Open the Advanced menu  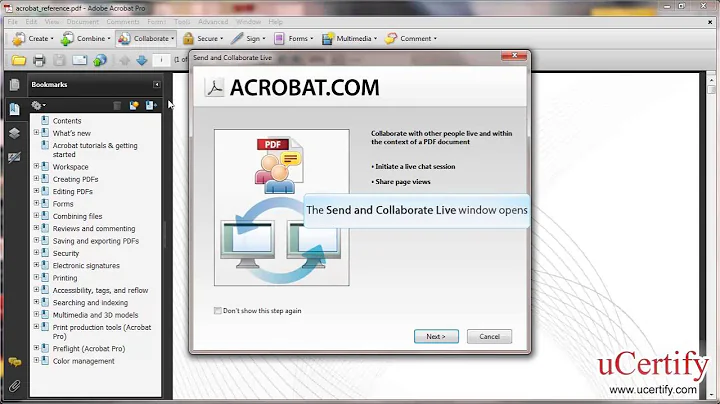tap(213, 22)
